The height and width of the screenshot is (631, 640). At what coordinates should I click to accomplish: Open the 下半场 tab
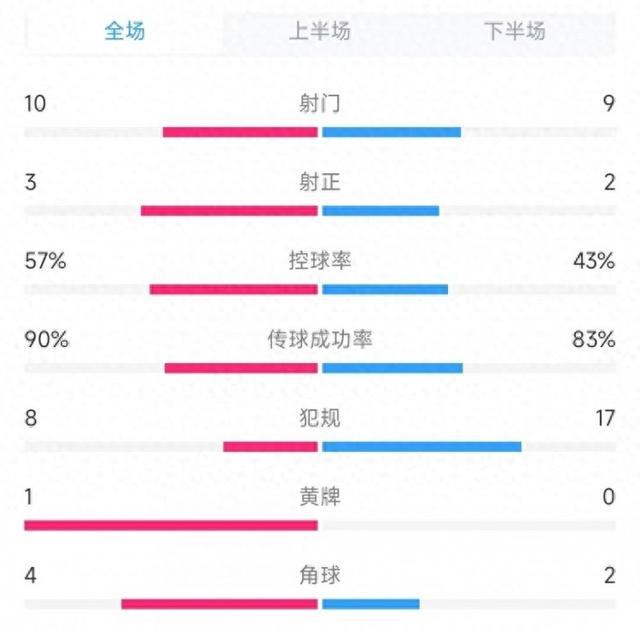(x=515, y=31)
